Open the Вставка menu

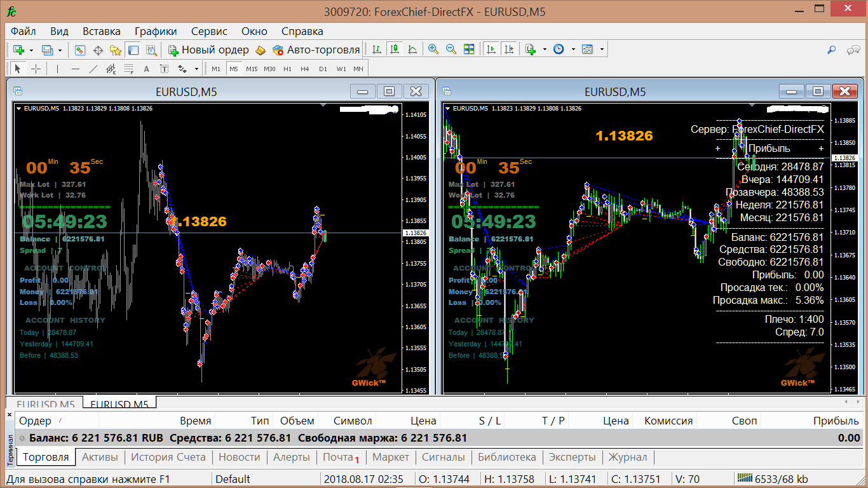point(102,31)
